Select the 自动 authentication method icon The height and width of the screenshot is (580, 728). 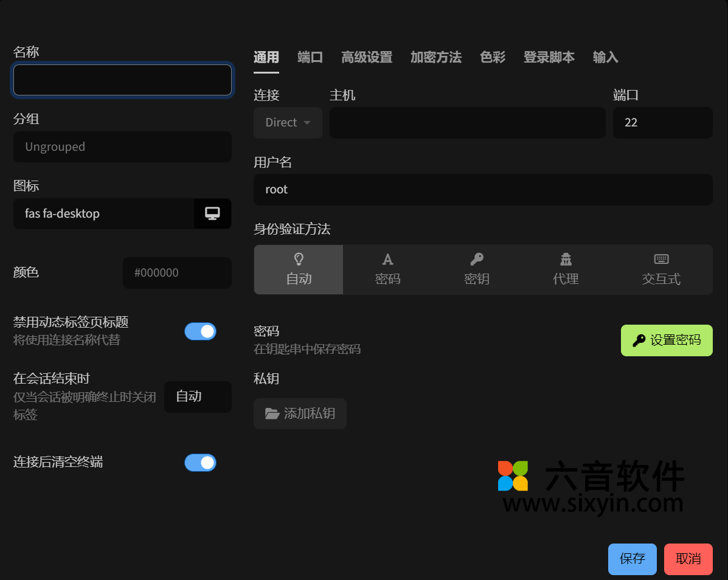[299, 259]
